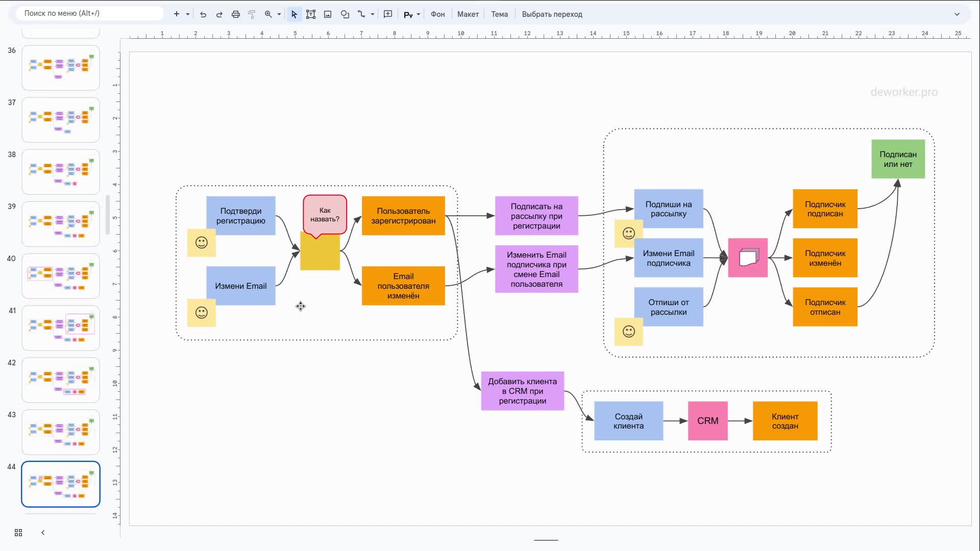The image size is (980, 551).
Task: Click the insert image icon
Action: pos(328,14)
